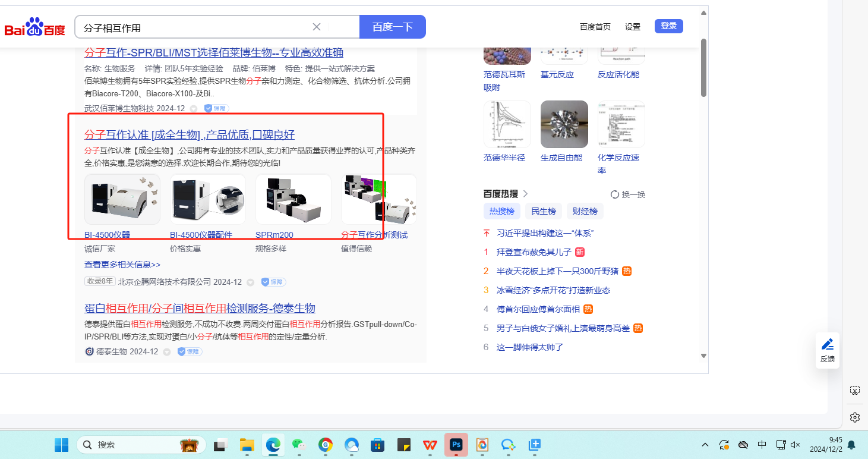This screenshot has height=459, width=868.
Task: Click the SPRm200 product thumbnail
Action: point(293,199)
